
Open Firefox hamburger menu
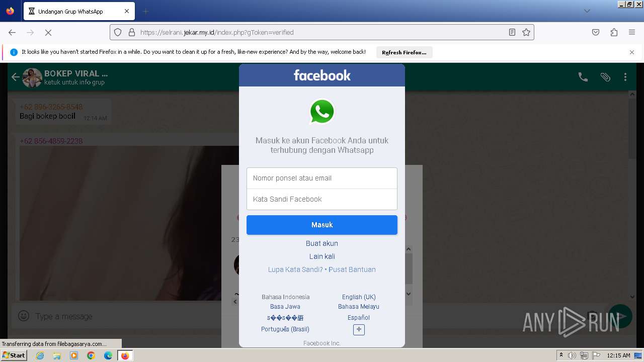click(632, 32)
